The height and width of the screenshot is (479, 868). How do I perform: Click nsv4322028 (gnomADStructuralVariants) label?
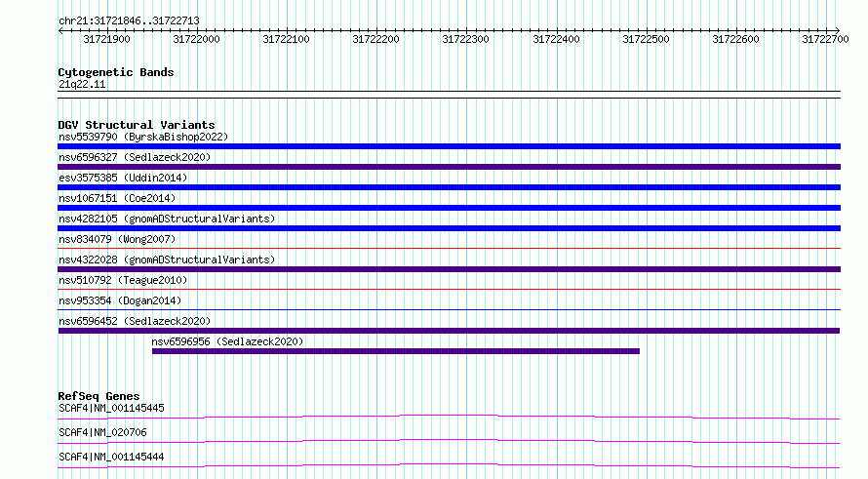click(167, 259)
